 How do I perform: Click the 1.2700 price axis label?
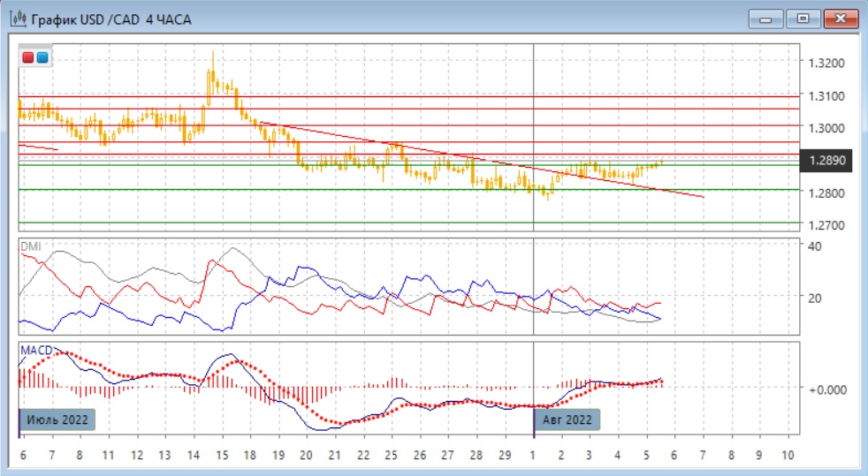826,225
